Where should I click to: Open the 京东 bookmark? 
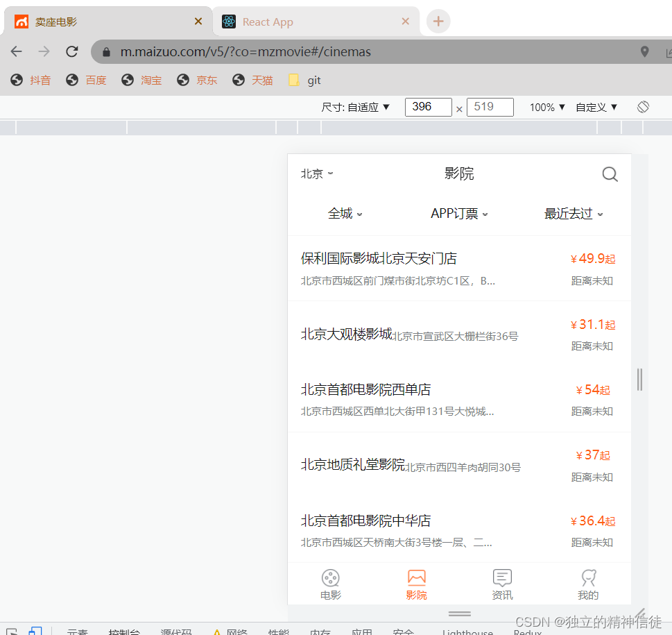point(197,81)
